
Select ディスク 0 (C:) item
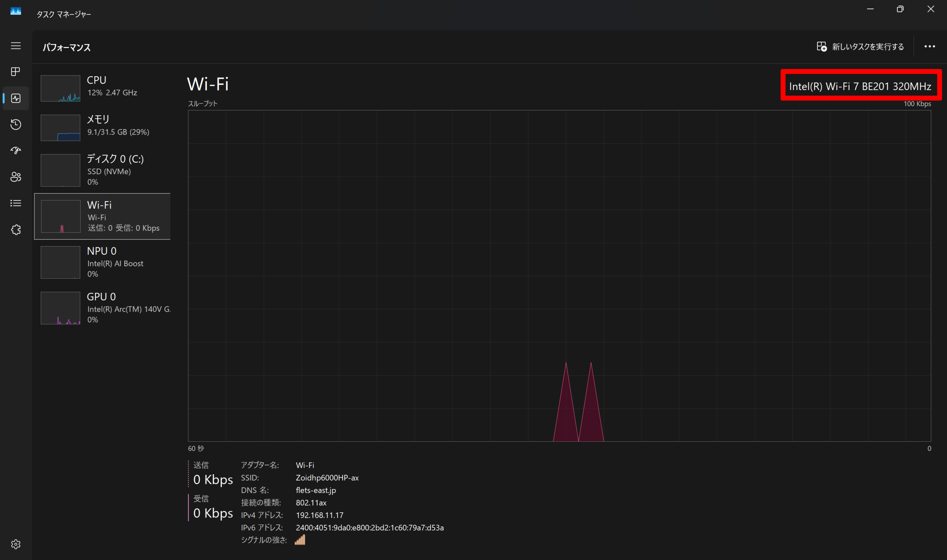[x=103, y=170]
